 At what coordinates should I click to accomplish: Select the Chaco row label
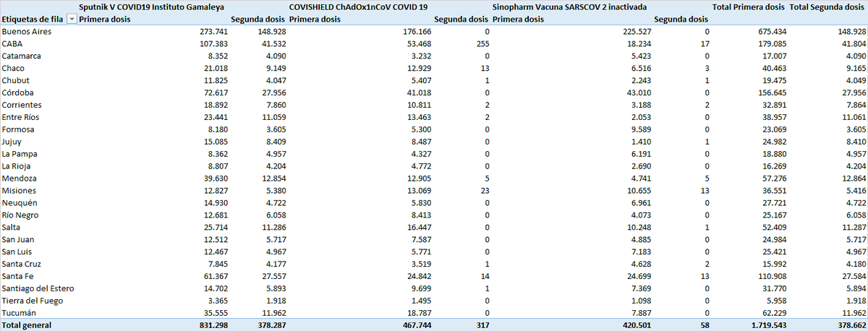[14, 69]
